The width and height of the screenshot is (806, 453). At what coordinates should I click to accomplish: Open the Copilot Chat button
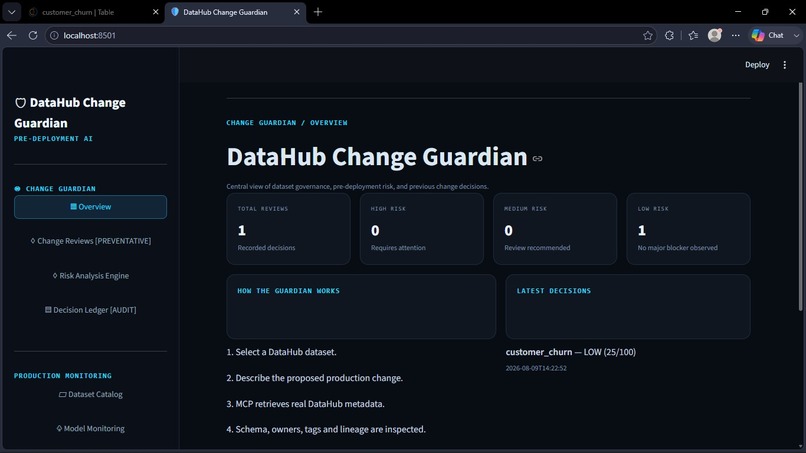pos(767,35)
